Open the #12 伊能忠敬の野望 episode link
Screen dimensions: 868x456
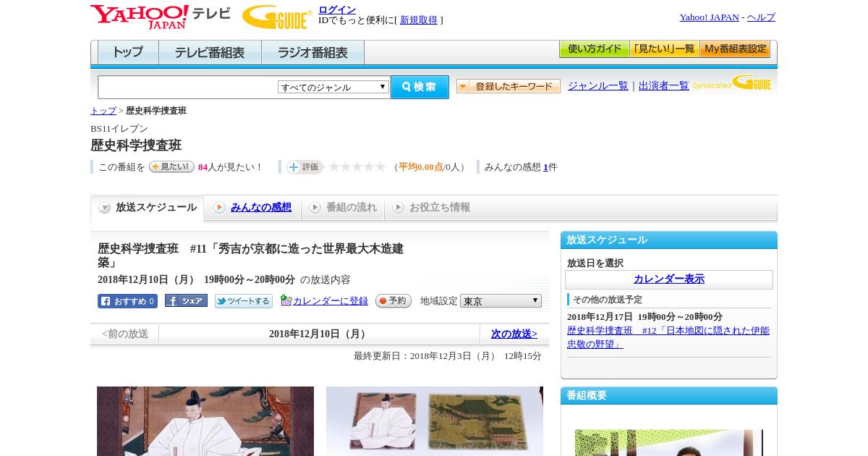668,337
